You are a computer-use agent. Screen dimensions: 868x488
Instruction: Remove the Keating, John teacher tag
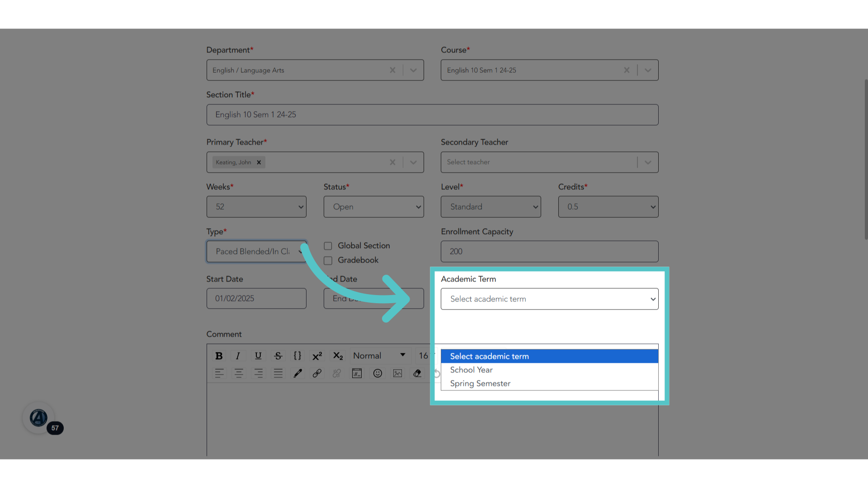coord(259,162)
